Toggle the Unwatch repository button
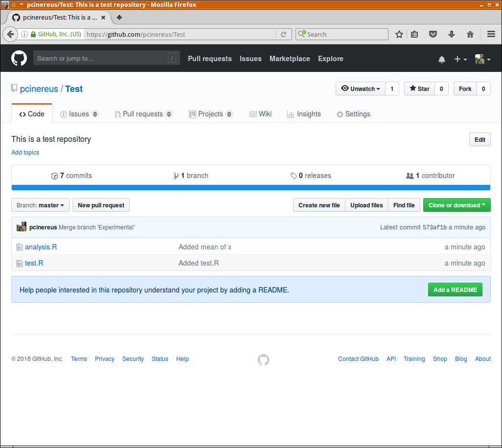Viewport: 502px width, 448px height. 361,89
